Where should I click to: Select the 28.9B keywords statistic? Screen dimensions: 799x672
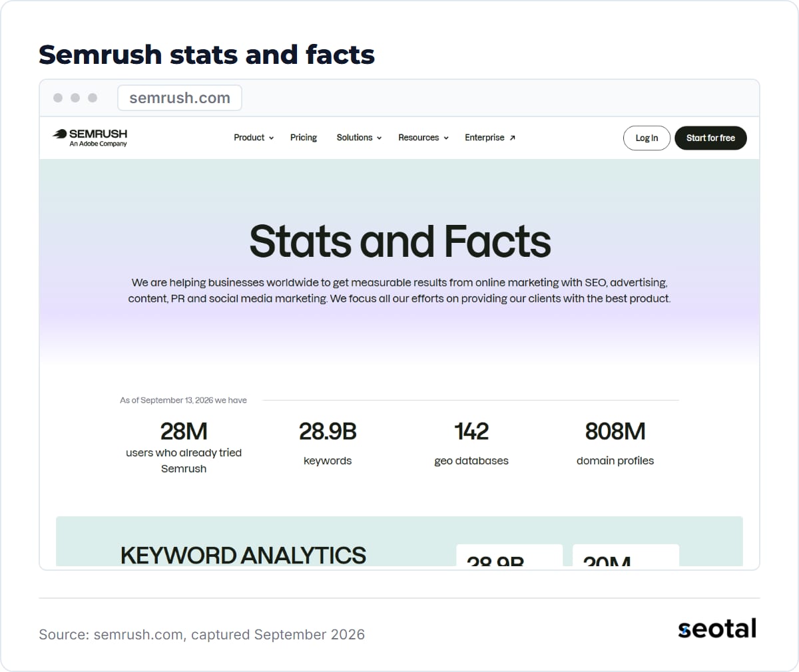(x=328, y=443)
